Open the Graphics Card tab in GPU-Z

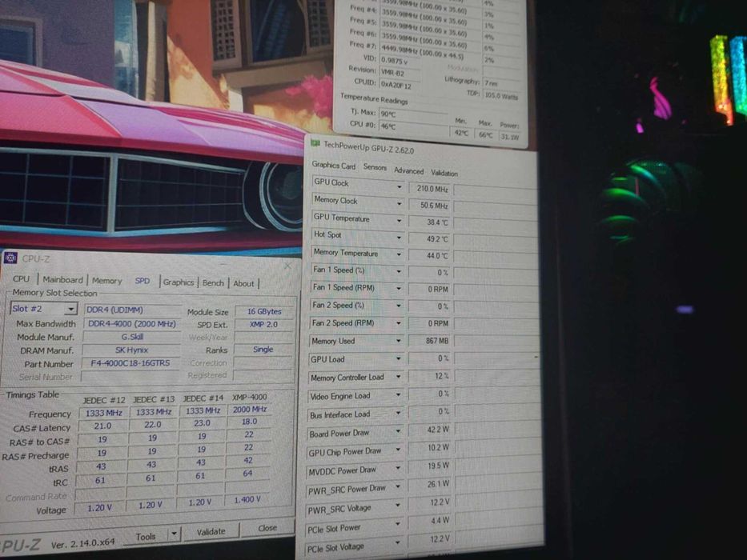(334, 166)
